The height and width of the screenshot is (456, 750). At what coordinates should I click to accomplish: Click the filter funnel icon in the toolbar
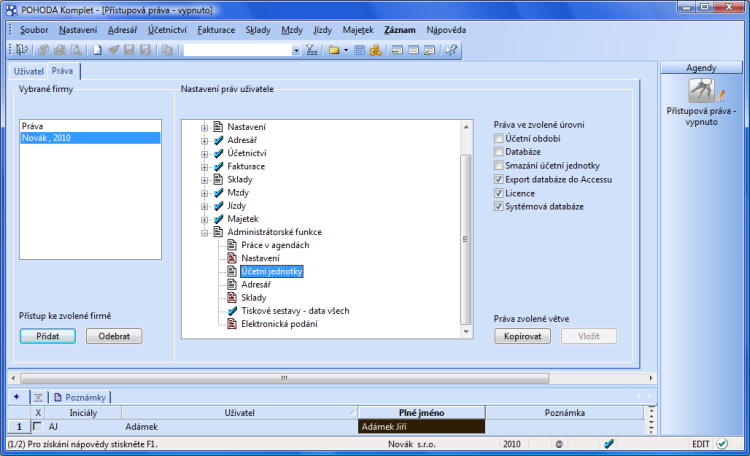click(312, 50)
